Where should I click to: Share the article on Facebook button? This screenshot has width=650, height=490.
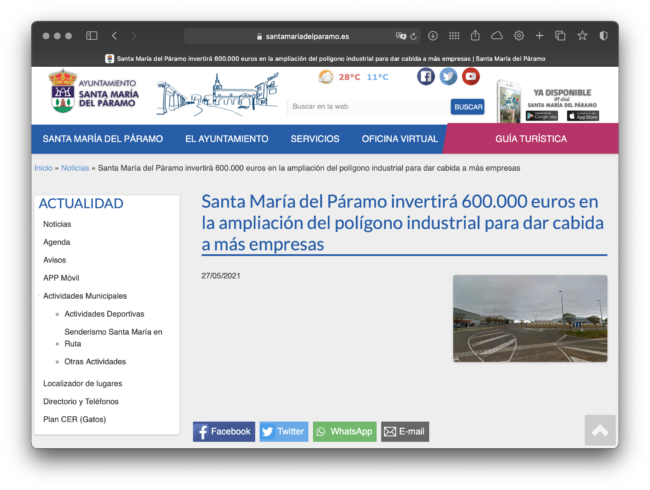[x=224, y=432]
